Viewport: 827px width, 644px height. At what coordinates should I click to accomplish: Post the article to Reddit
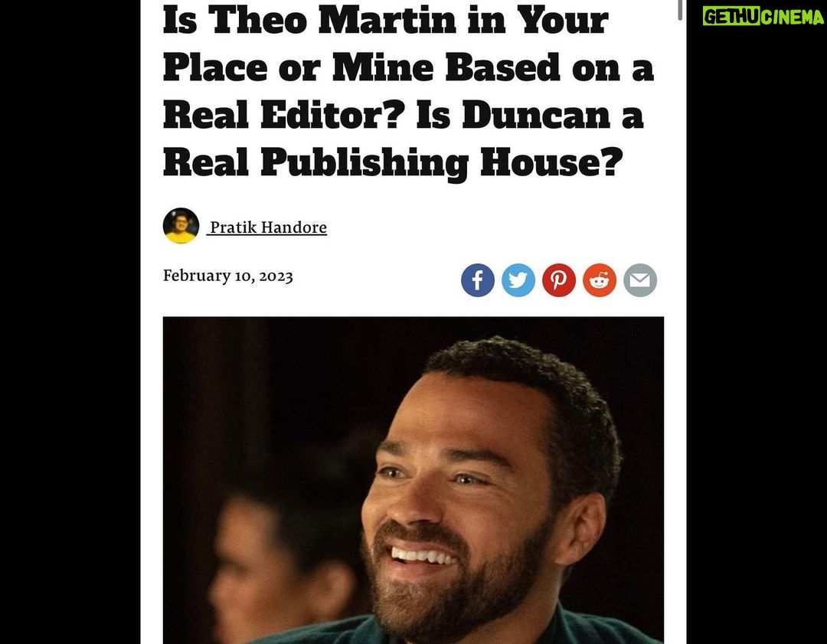coord(599,280)
